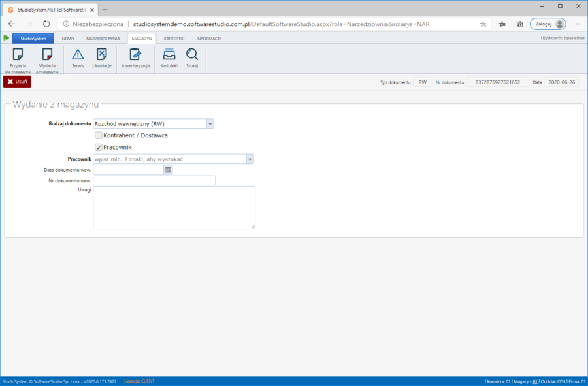Click into the Uwagi text area
This screenshot has height=386, width=588.
pyautogui.click(x=174, y=208)
